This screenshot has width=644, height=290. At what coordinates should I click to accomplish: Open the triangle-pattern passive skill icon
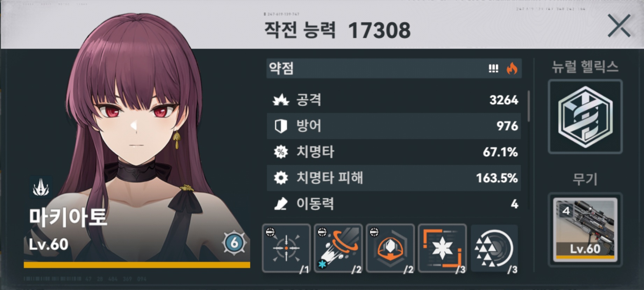pyautogui.click(x=494, y=248)
